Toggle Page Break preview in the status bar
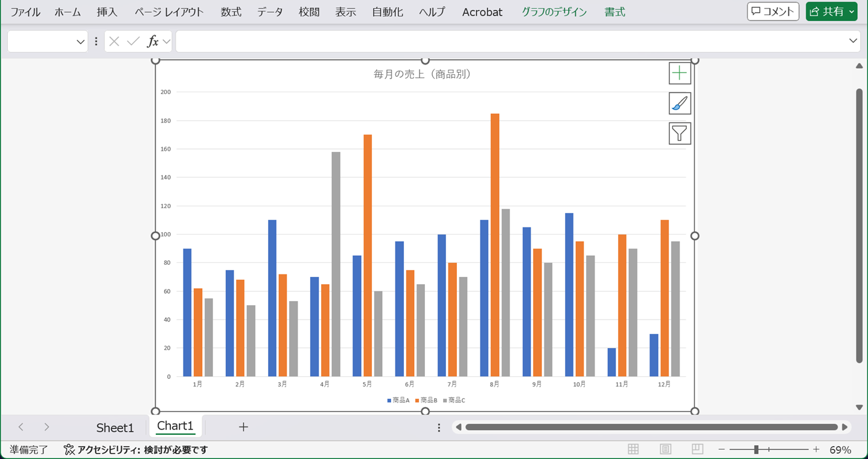This screenshot has height=459, width=868. [x=697, y=449]
